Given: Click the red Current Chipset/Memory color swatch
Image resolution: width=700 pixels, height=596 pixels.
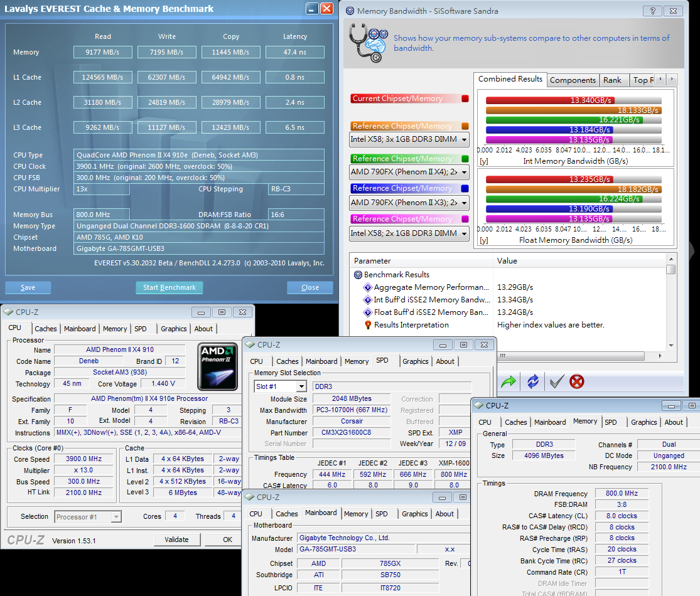Looking at the screenshot, I should tap(465, 98).
